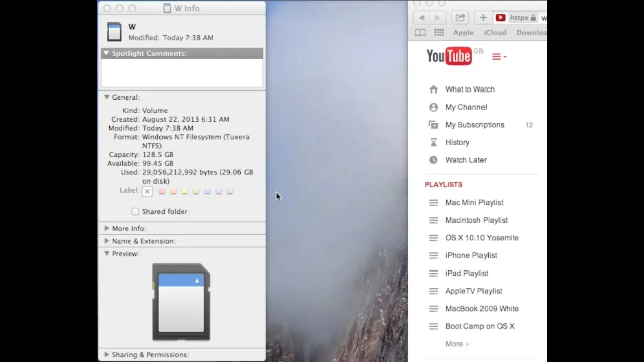The width and height of the screenshot is (644, 362).
Task: Select the no-label X option
Action: point(147,191)
